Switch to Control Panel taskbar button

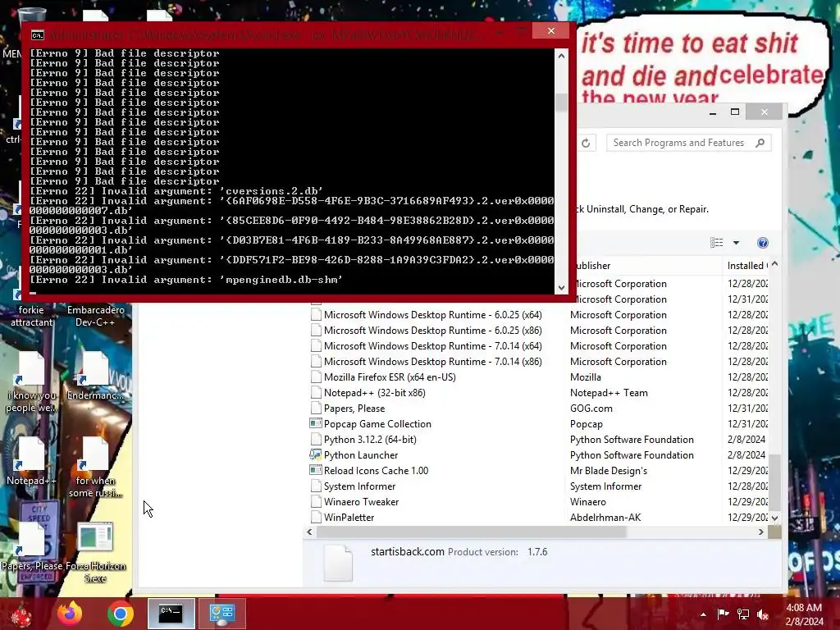221,614
